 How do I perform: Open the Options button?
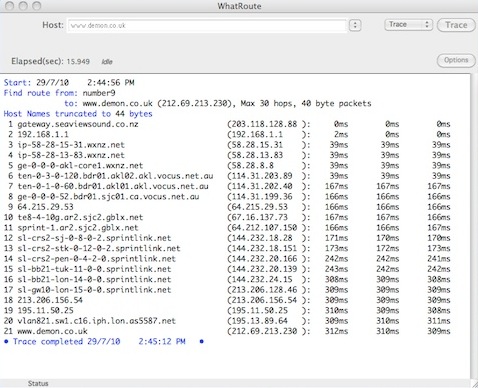tap(456, 60)
